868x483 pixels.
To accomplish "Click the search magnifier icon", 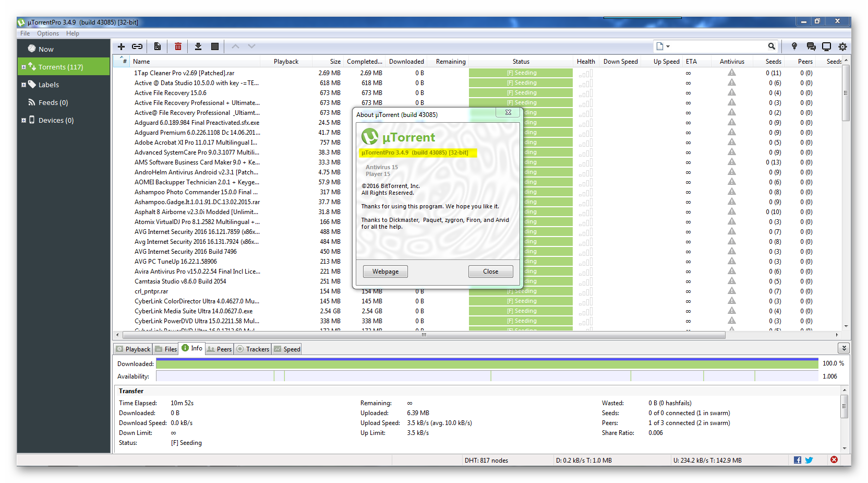I will (x=771, y=46).
